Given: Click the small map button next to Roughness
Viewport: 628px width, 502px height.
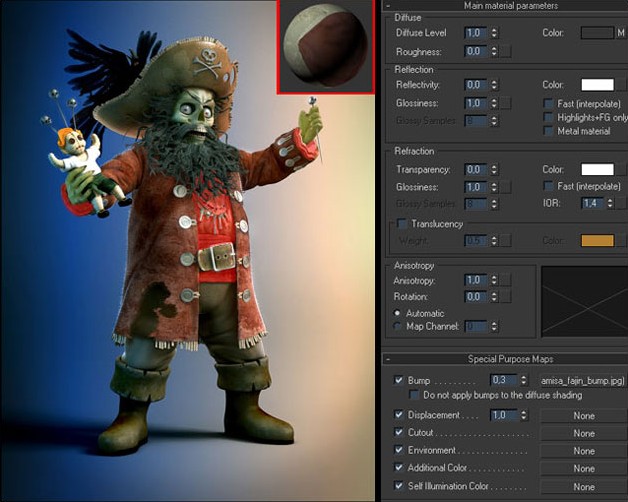Looking at the screenshot, I should coord(505,51).
